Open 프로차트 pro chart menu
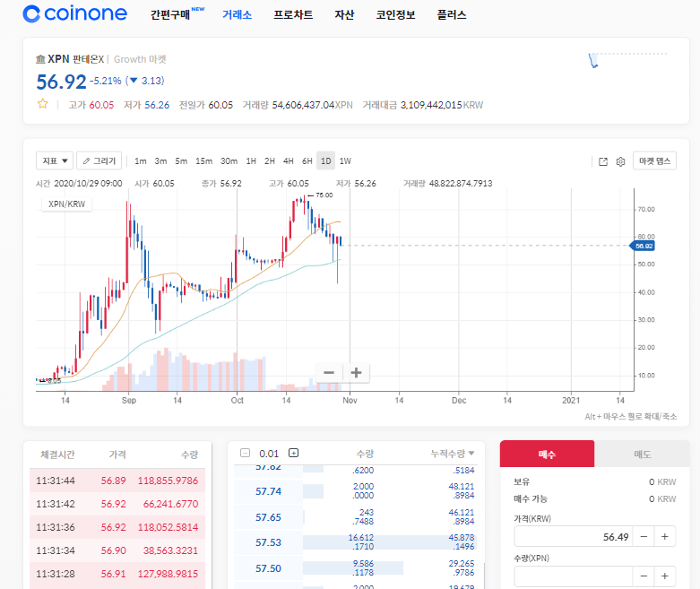Image resolution: width=700 pixels, height=589 pixels. 293,14
